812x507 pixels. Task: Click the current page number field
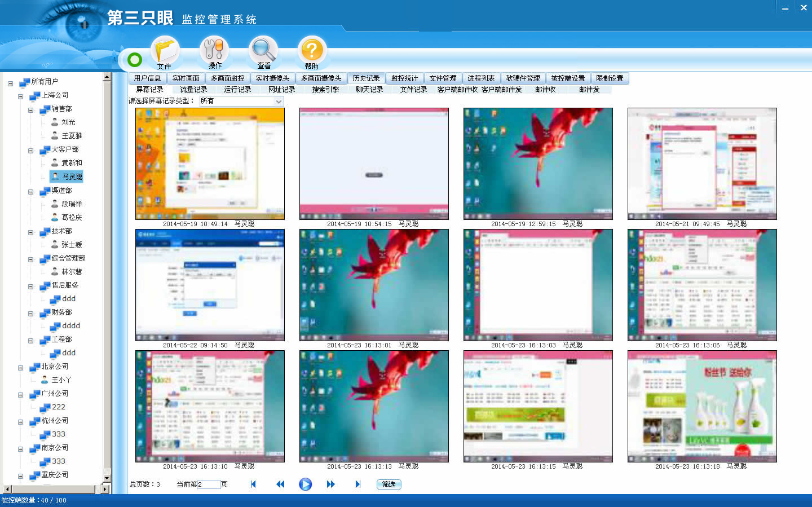click(x=208, y=484)
